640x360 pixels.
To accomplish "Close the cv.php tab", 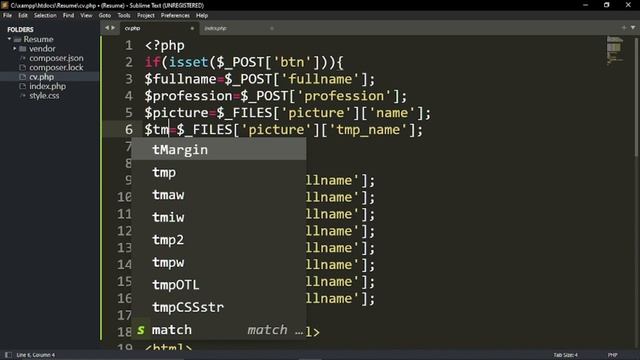I will click(192, 29).
